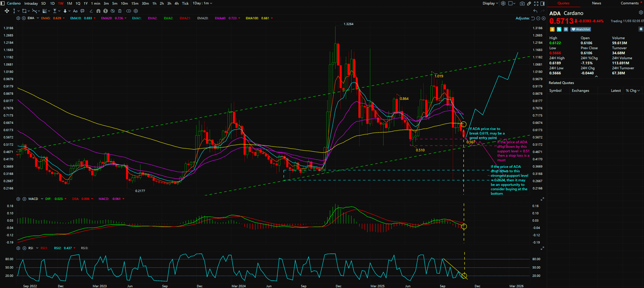This screenshot has height=288, width=644.
Task: Open the 1Day:1m interval dropdown
Action: 202,3
